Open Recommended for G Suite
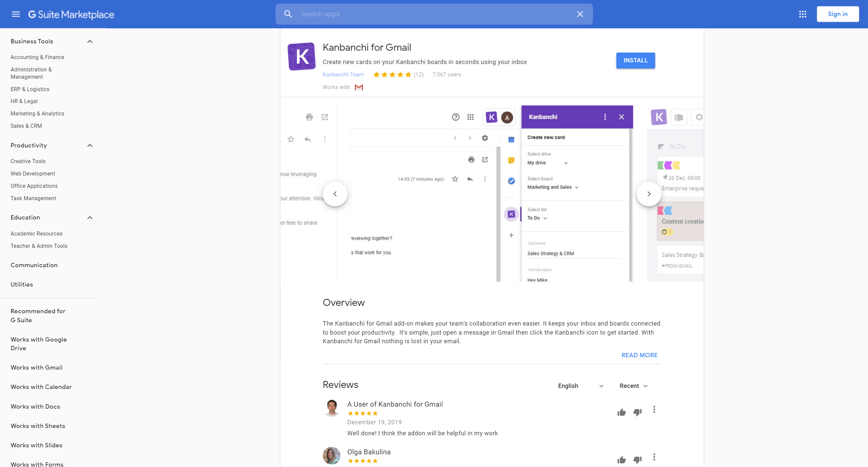 point(38,316)
